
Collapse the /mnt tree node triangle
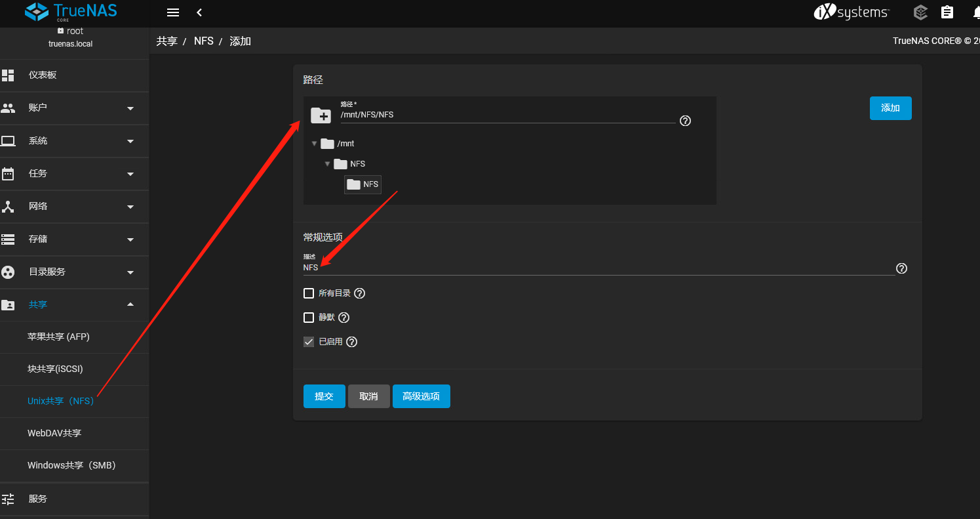pyautogui.click(x=314, y=143)
